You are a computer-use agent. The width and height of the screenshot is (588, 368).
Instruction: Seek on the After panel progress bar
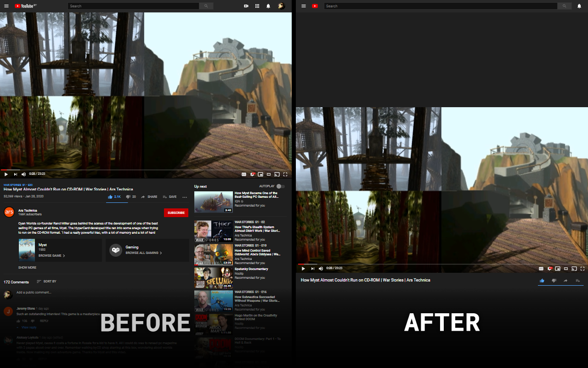[x=442, y=264]
